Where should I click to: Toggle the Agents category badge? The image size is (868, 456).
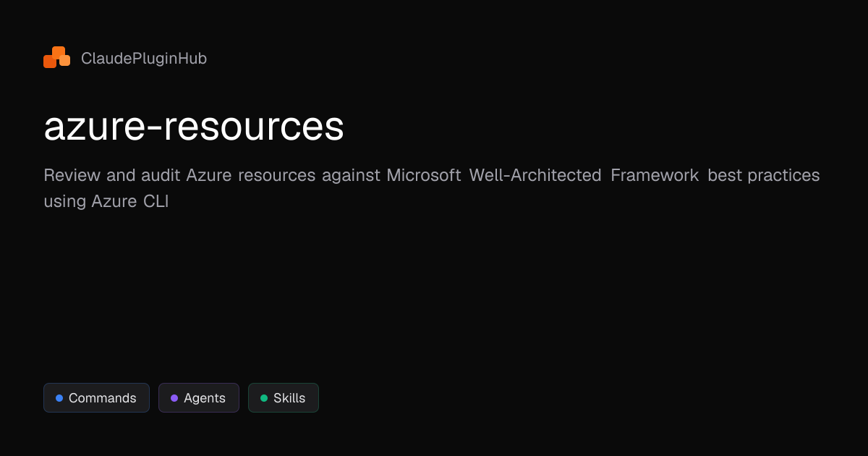tap(198, 397)
